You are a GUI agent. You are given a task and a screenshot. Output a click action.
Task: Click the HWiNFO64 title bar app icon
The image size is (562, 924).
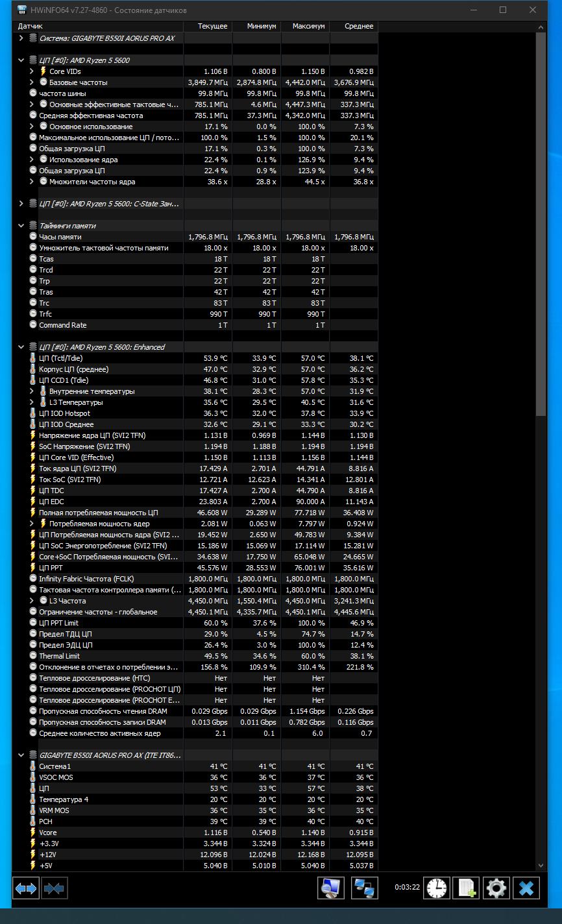tap(21, 10)
